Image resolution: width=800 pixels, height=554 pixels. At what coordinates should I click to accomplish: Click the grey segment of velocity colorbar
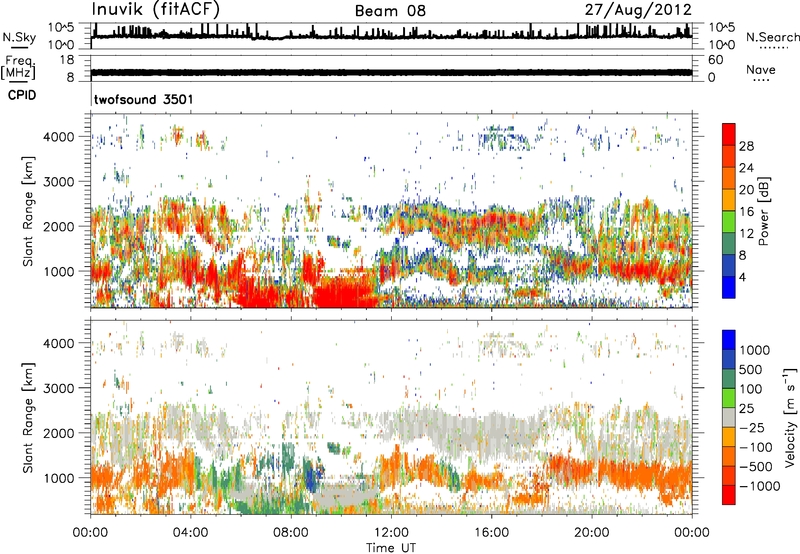729,418
